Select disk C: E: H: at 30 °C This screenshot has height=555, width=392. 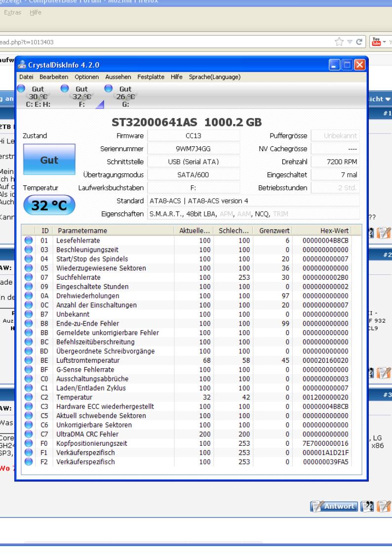tap(38, 96)
